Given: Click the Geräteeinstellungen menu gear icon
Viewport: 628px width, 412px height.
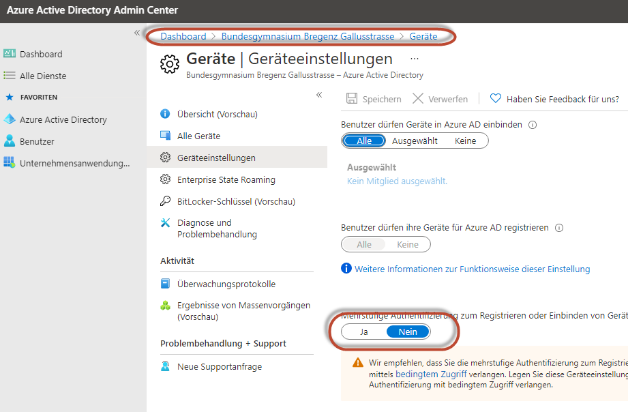Looking at the screenshot, I should click(165, 157).
